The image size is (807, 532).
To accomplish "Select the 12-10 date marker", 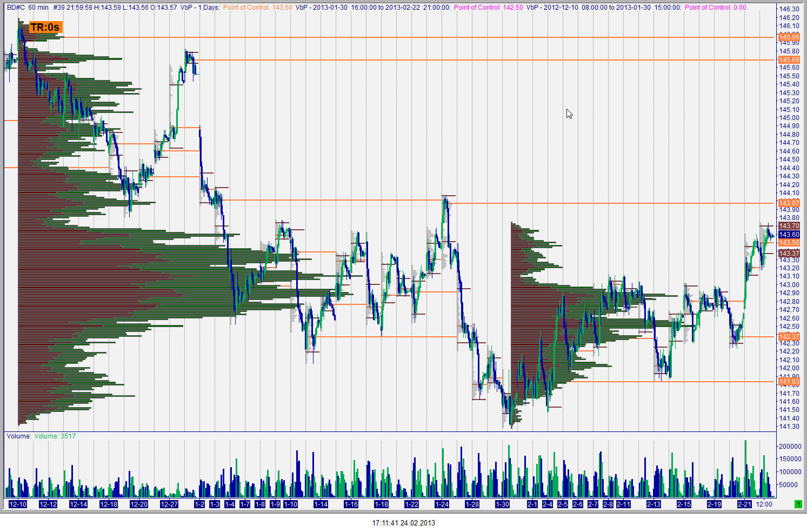I will click(18, 504).
